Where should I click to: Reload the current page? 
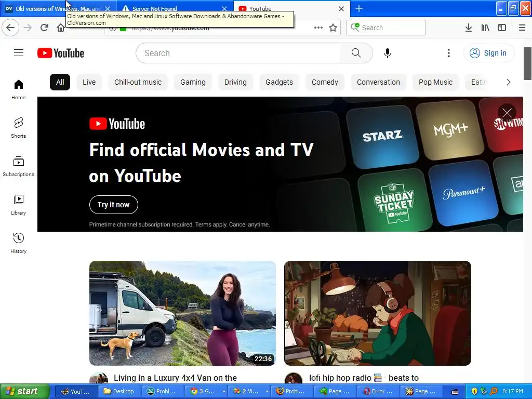pos(44,28)
